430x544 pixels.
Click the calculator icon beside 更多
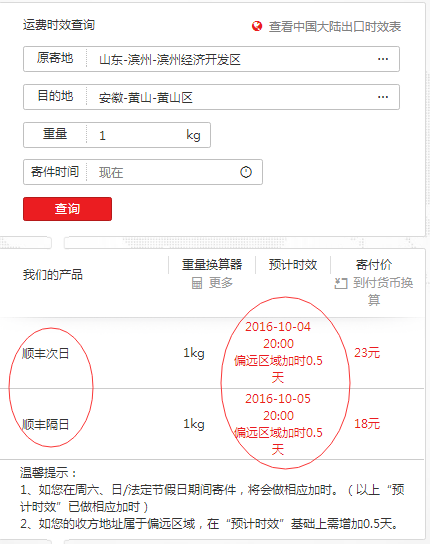(x=197, y=283)
